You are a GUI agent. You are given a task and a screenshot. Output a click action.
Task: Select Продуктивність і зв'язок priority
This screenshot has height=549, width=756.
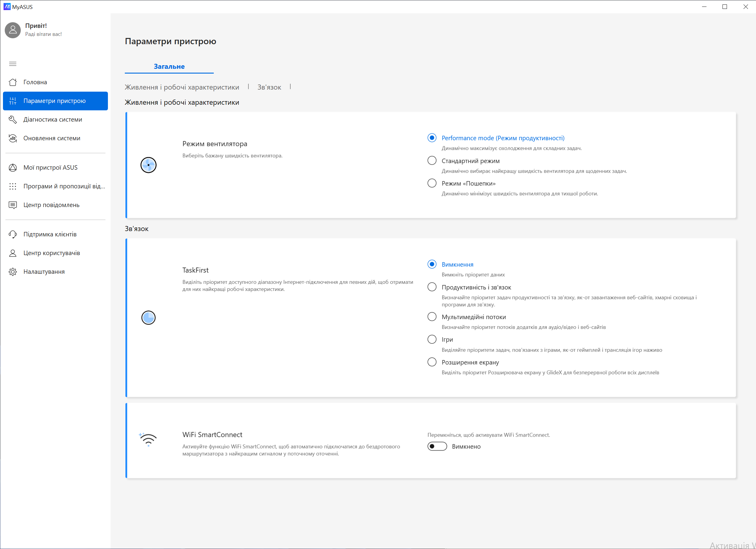(432, 287)
